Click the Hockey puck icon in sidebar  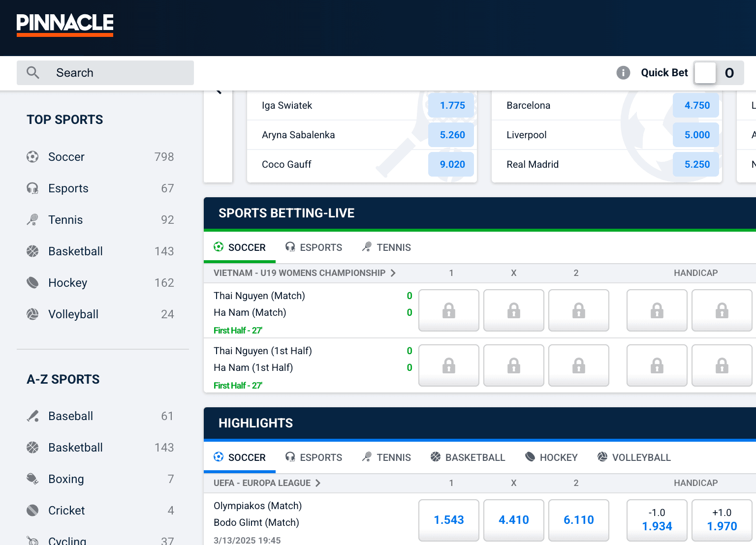click(x=32, y=283)
